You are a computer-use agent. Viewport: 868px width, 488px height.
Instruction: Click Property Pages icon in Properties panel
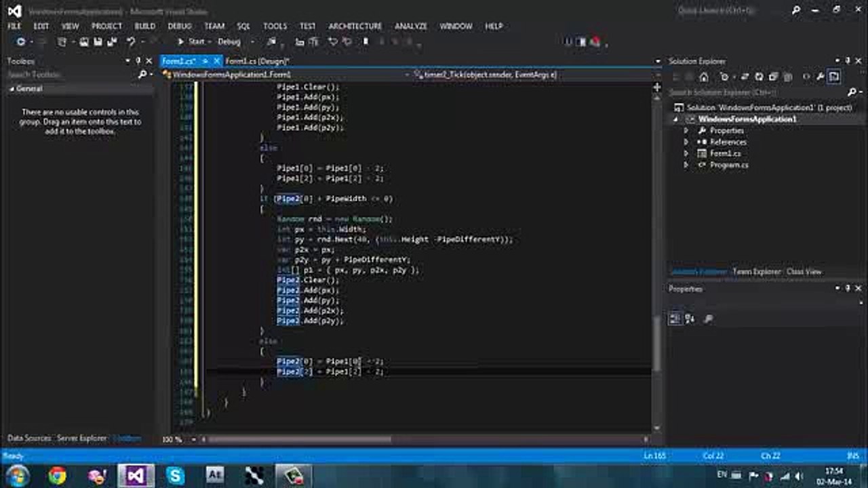click(x=708, y=319)
